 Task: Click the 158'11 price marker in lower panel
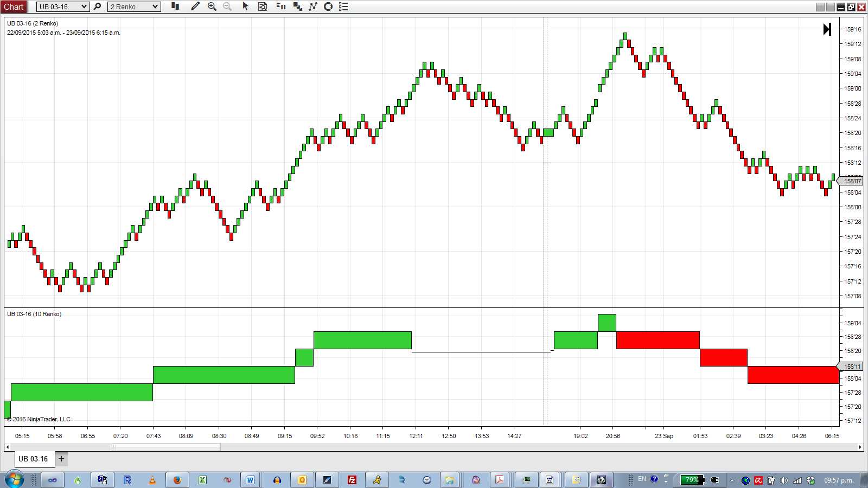[851, 367]
